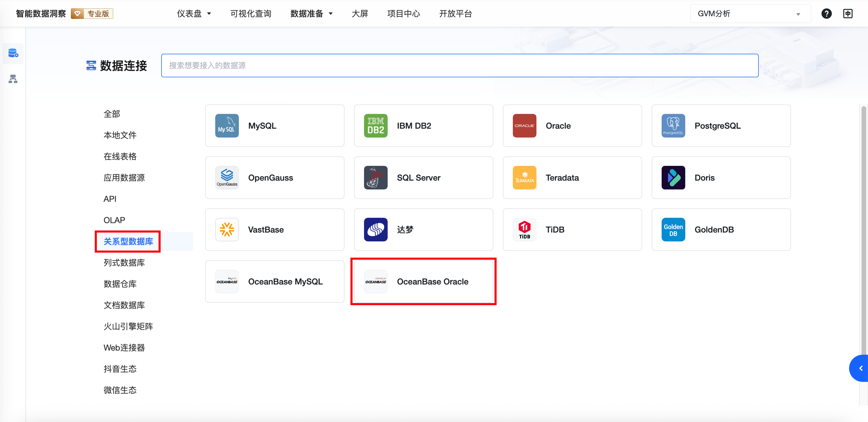Click the data connection sidebar icon

13,53
